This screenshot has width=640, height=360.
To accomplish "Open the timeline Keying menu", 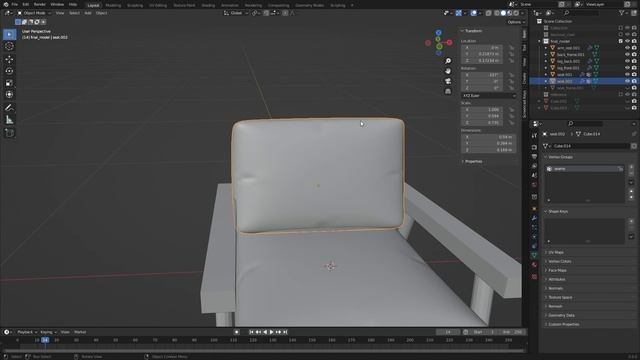I will point(48,332).
